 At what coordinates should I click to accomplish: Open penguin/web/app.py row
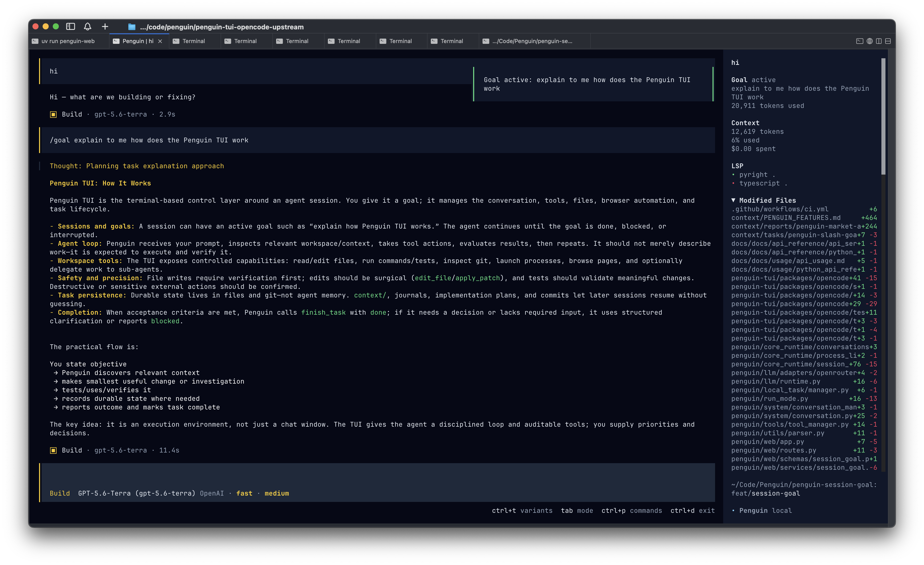point(804,442)
